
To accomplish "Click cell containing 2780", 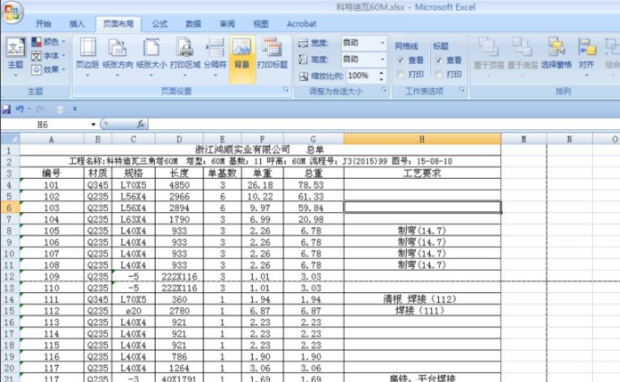I will (x=179, y=311).
